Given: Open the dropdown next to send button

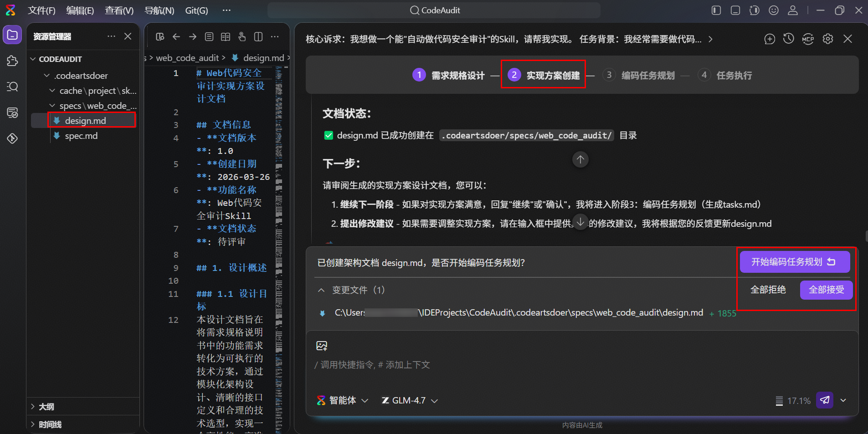Looking at the screenshot, I should 843,400.
